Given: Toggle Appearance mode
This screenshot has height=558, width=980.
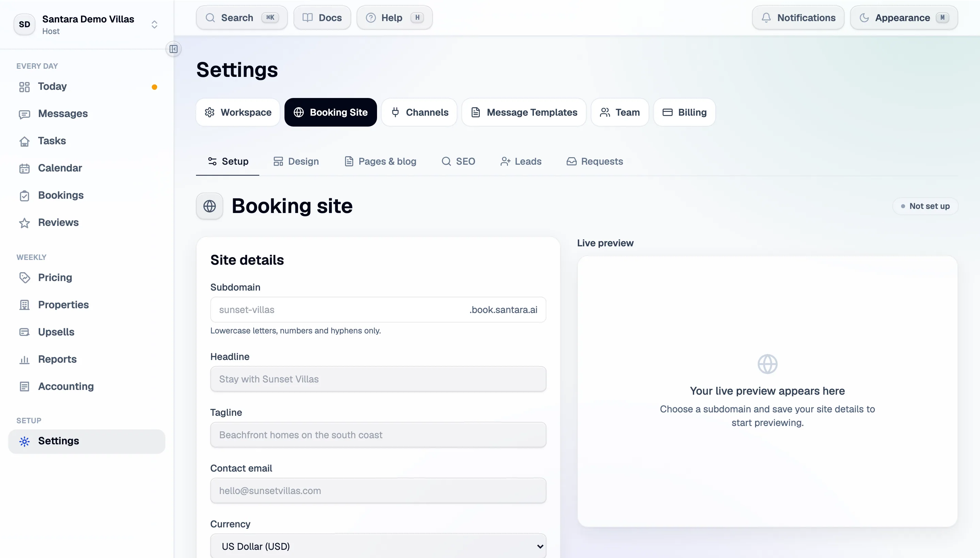Looking at the screenshot, I should tap(904, 18).
